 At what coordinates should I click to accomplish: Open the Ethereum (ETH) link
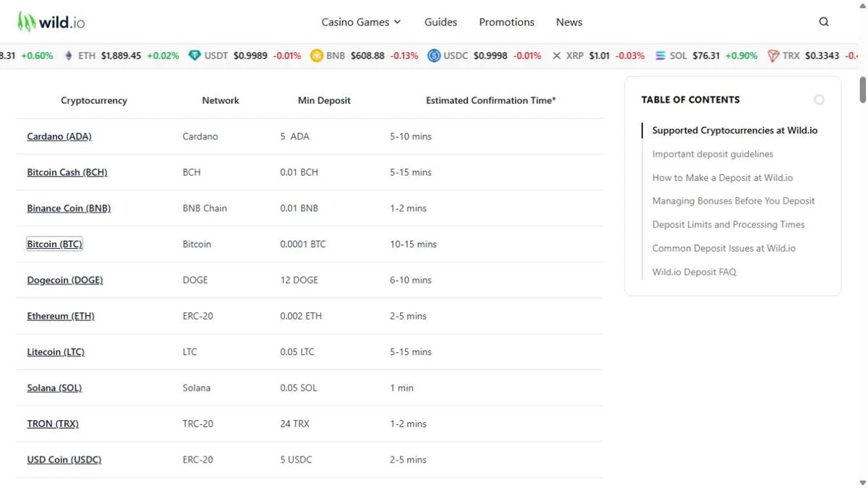[61, 316]
